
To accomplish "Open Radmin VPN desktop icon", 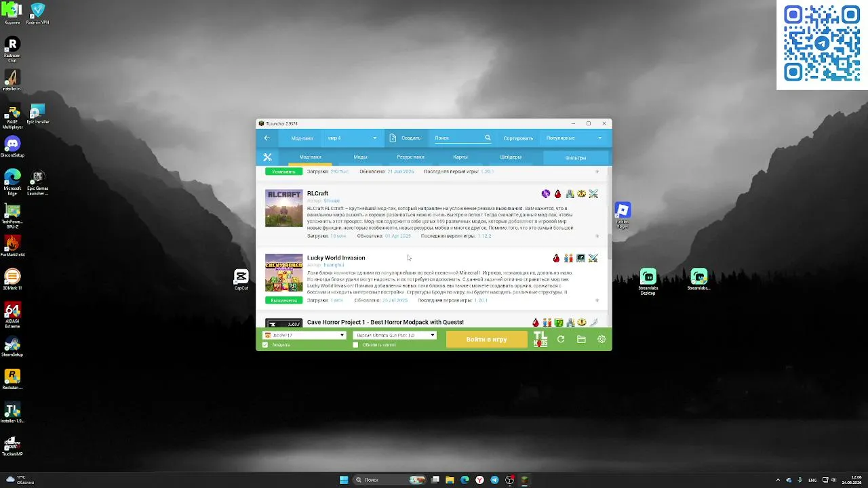I will [37, 13].
